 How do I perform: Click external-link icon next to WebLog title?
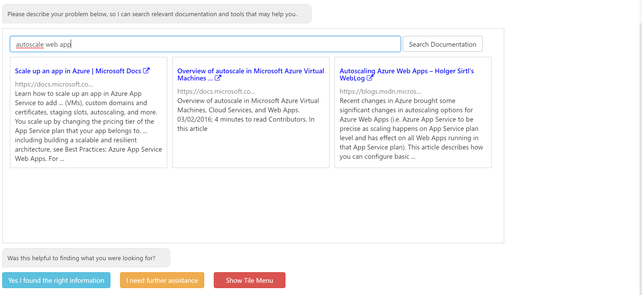click(x=370, y=78)
